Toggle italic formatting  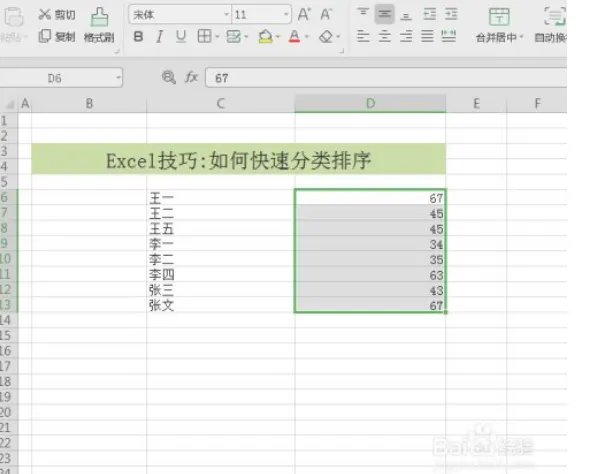pyautogui.click(x=159, y=37)
